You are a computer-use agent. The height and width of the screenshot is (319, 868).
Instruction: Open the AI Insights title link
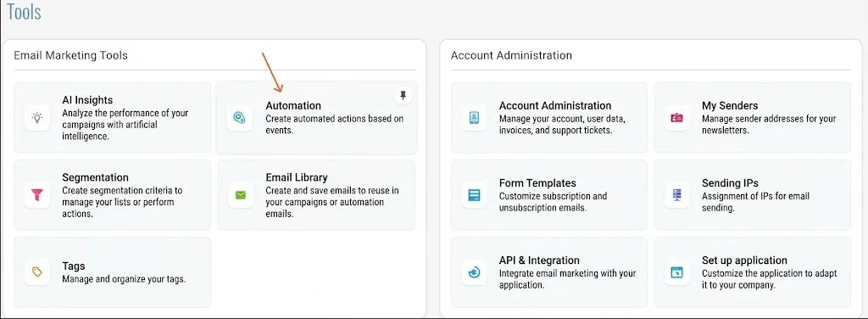87,100
